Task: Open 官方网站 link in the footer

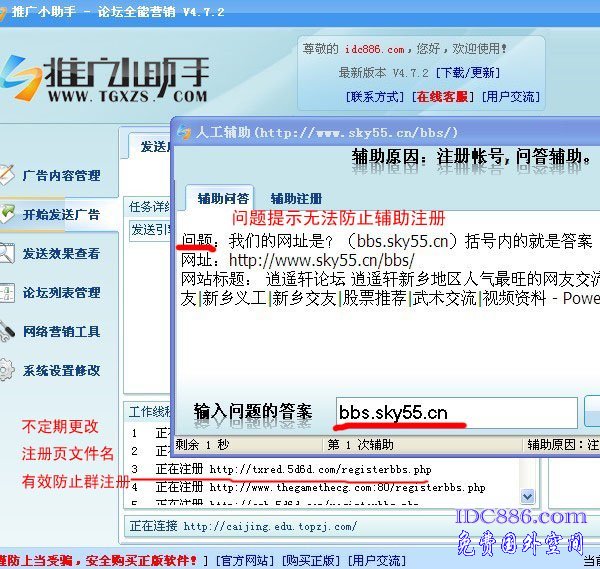Action: [x=243, y=561]
